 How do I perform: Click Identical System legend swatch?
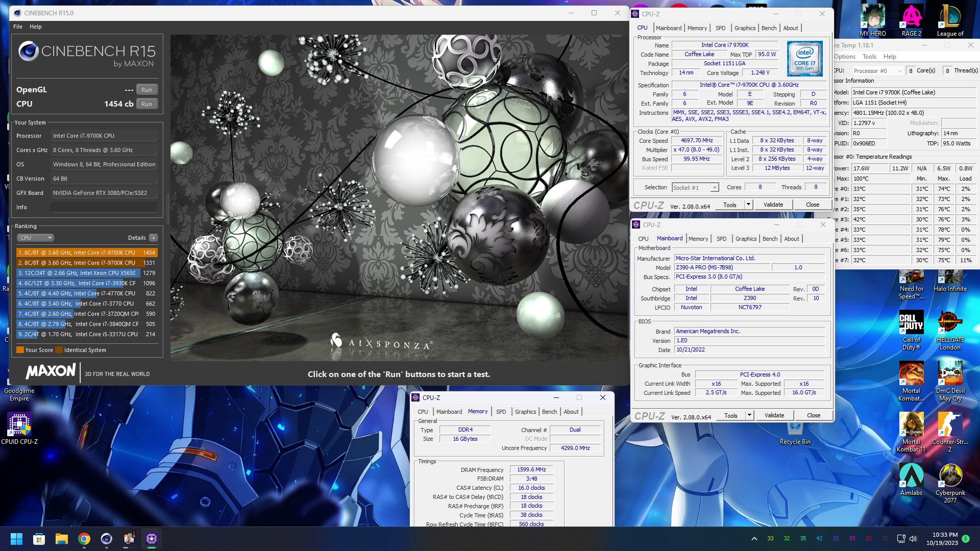pos(59,350)
